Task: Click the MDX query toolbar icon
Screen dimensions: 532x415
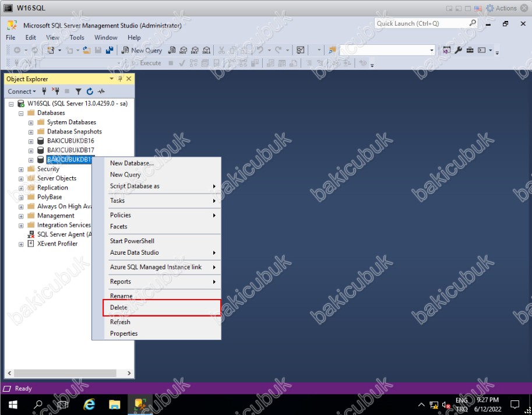Action: pos(183,50)
